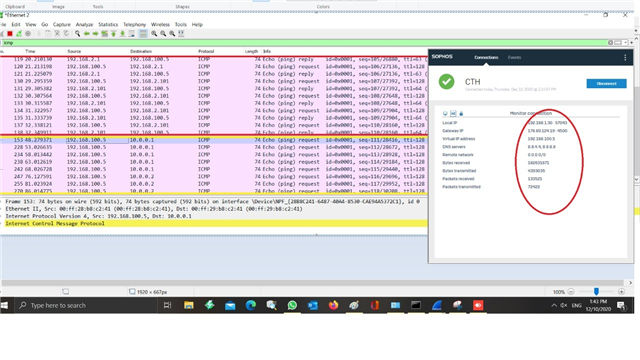Click Paint zoom in plus button
640x360 pixels.
click(x=621, y=291)
